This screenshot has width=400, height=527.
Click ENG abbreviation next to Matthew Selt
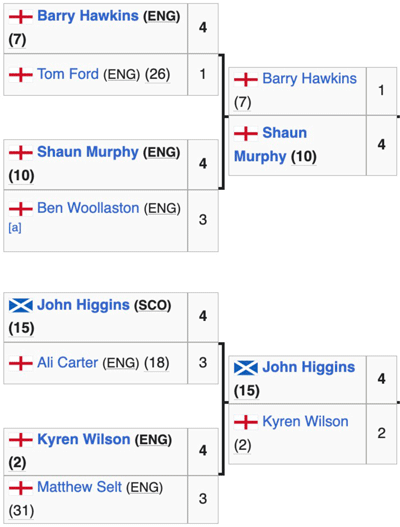tap(145, 488)
